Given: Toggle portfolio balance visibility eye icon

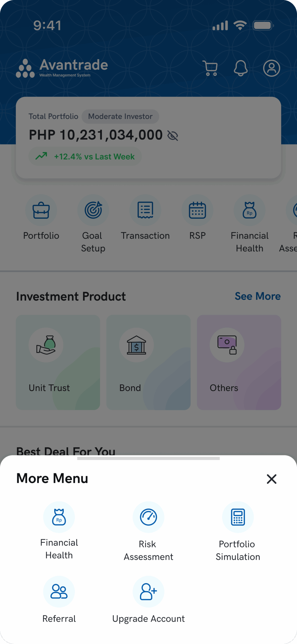Looking at the screenshot, I should pos(173,136).
